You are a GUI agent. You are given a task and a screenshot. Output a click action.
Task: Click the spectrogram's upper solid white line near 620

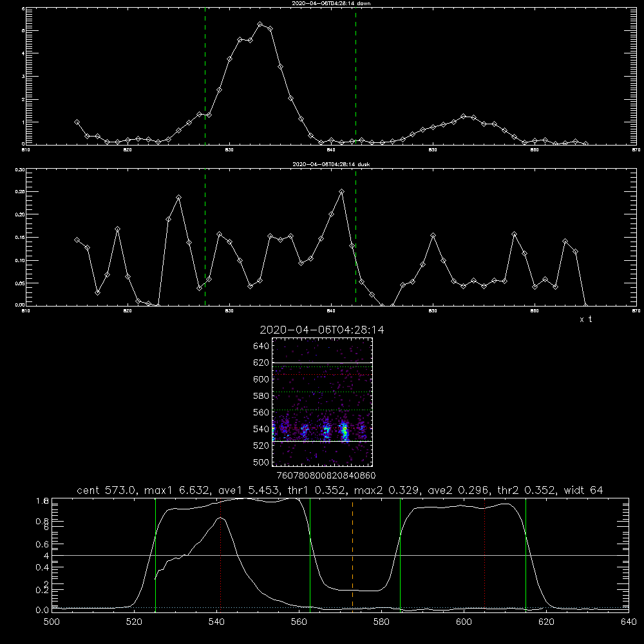coord(322,363)
